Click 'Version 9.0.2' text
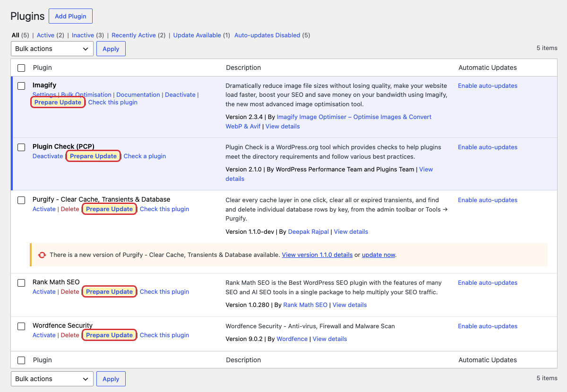 pos(244,339)
